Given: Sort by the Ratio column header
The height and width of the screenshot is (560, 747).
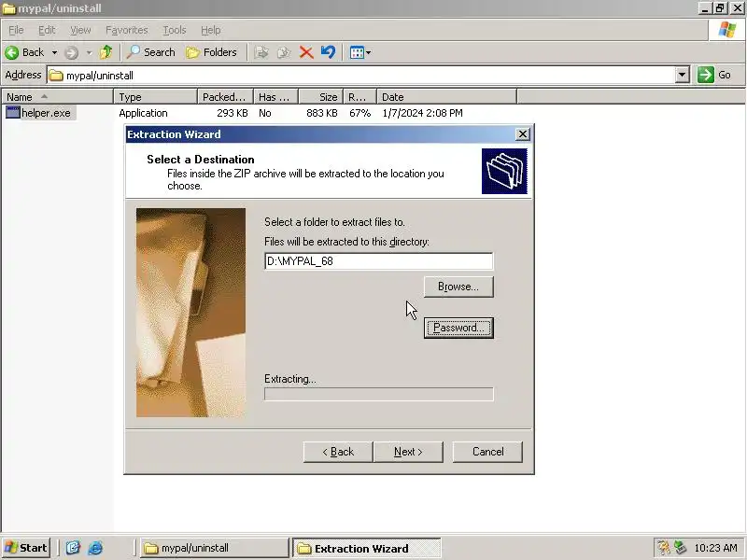Looking at the screenshot, I should click(359, 97).
